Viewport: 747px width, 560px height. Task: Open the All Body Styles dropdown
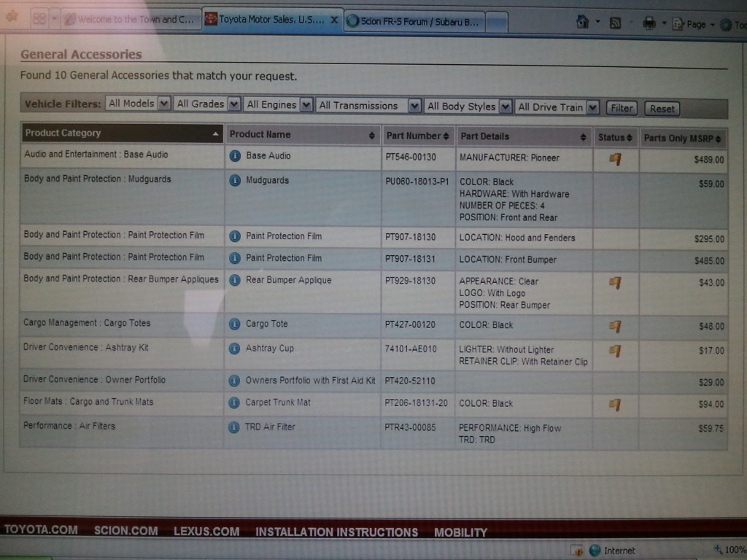tap(468, 106)
